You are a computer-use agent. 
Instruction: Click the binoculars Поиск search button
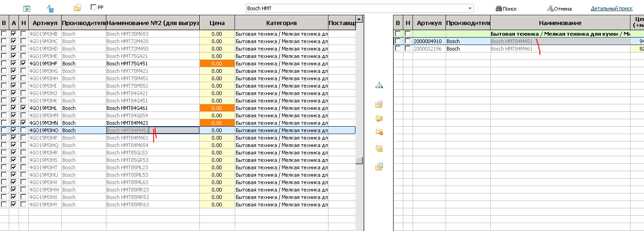(x=506, y=8)
